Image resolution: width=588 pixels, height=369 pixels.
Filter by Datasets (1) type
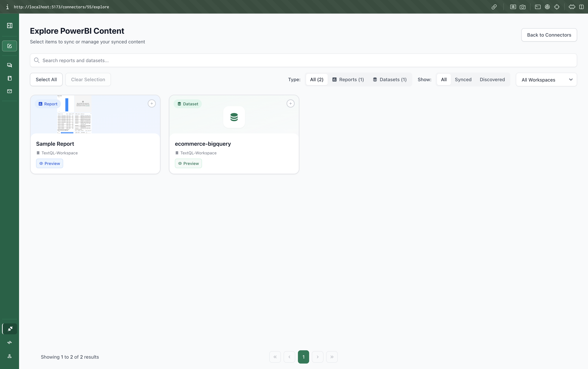[x=389, y=79]
